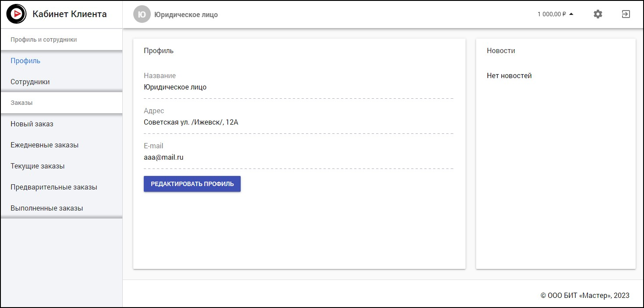Open settings via the gear icon
This screenshot has width=644, height=308.
click(x=598, y=14)
